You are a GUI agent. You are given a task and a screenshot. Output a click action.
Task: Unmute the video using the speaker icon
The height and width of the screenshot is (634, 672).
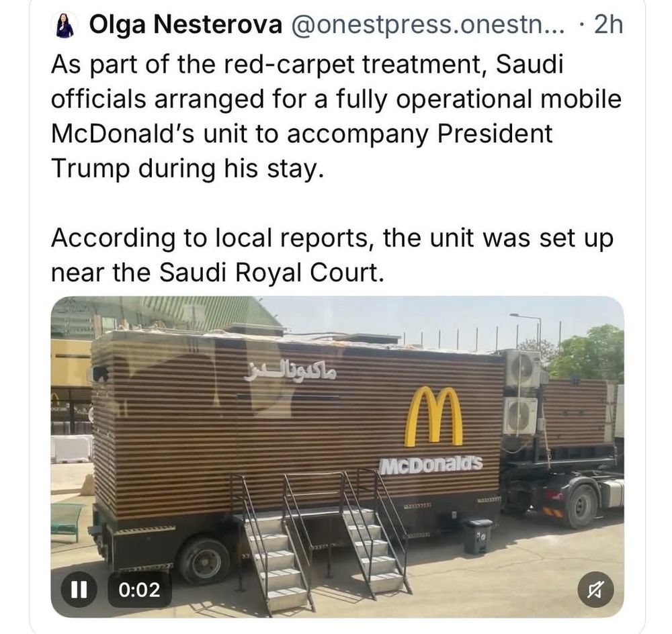[x=595, y=590]
